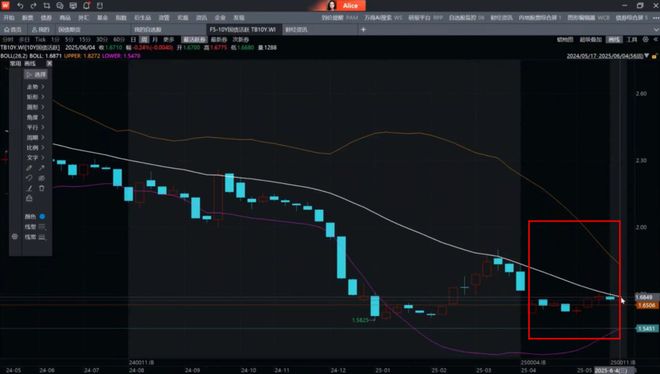This screenshot has width=660, height=374.
Task: Select the Tick period option
Action: tap(40, 40)
